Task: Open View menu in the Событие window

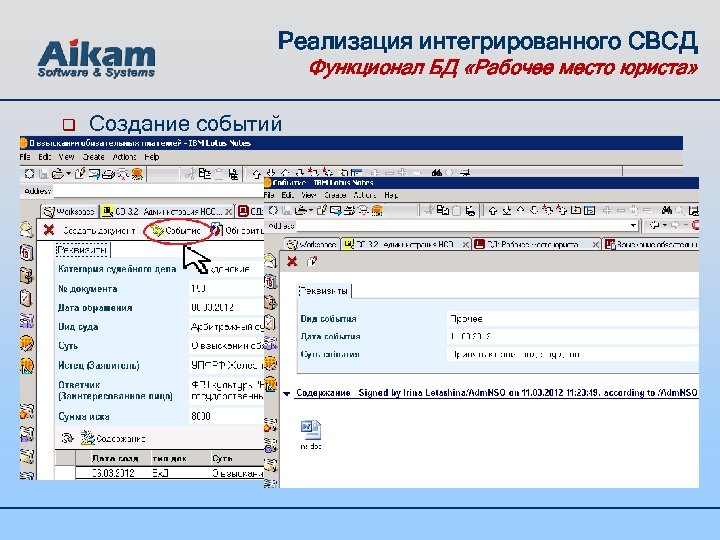Action: (309, 195)
